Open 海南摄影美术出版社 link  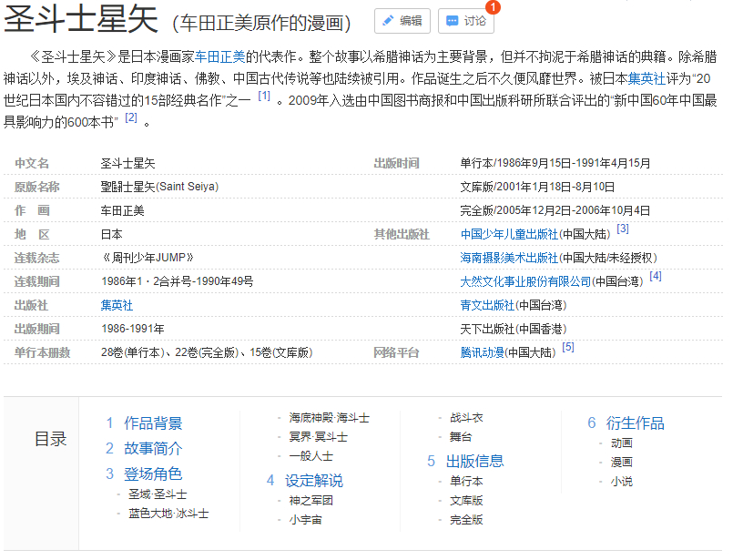click(509, 258)
